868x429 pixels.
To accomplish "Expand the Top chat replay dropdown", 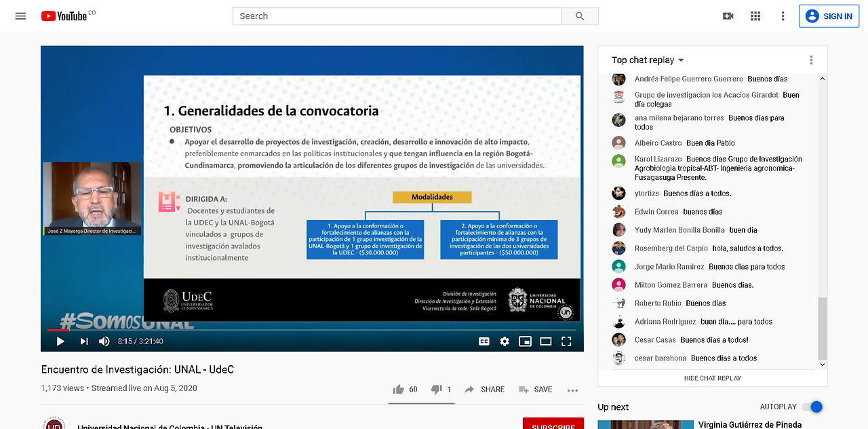I will tap(648, 60).
